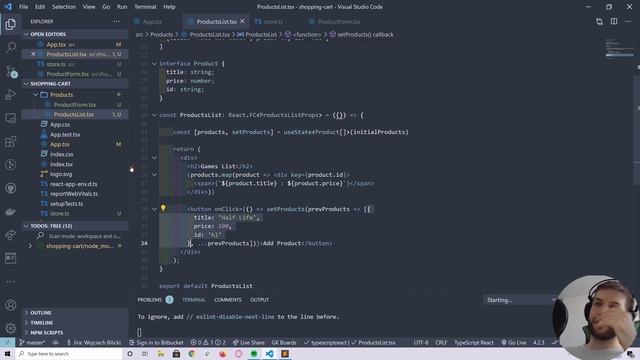The width and height of the screenshot is (640, 360).
Task: Open the Selection menu
Action: point(64,7)
